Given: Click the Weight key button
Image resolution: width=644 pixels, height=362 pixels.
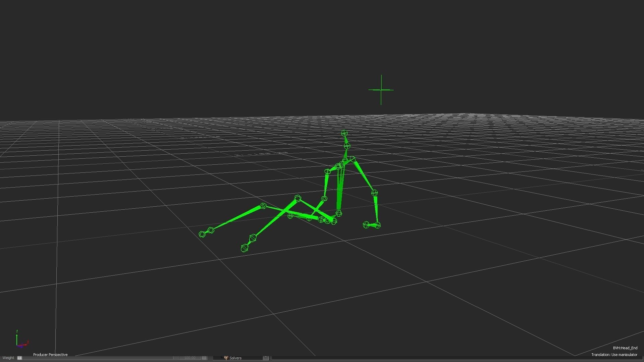Looking at the screenshot, I should (19, 358).
